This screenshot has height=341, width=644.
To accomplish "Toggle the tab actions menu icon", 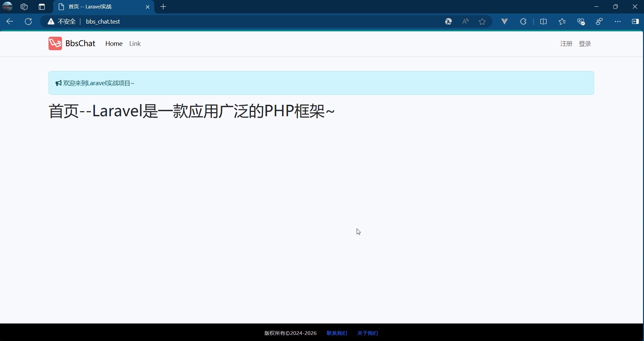I will coord(42,7).
